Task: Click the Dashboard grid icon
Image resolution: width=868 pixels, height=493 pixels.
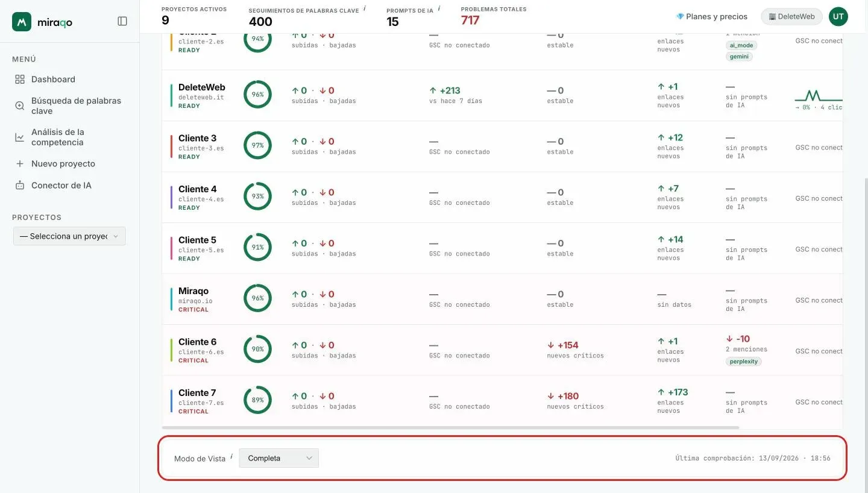Action: coord(20,80)
